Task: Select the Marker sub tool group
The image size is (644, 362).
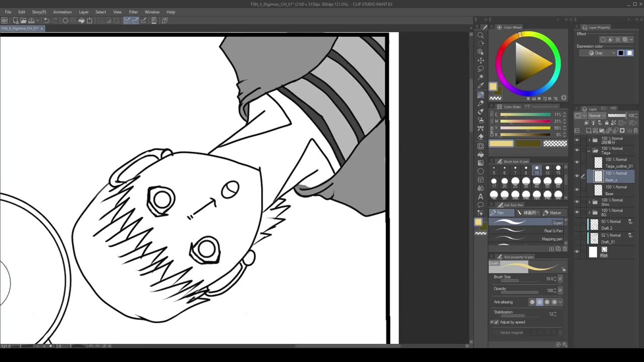Action: pos(553,213)
